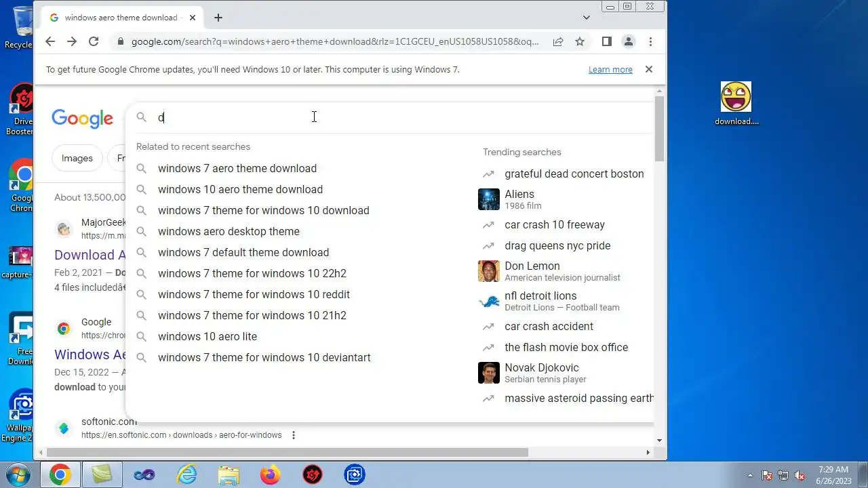Open Driver Booster red taskbar icon
The height and width of the screenshot is (488, 868).
(312, 474)
